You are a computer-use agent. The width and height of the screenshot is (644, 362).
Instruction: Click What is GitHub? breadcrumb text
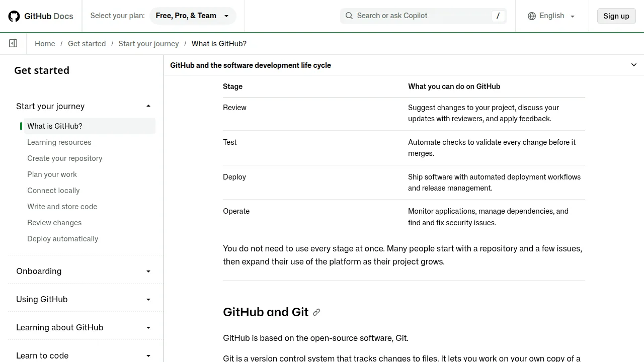click(x=219, y=44)
